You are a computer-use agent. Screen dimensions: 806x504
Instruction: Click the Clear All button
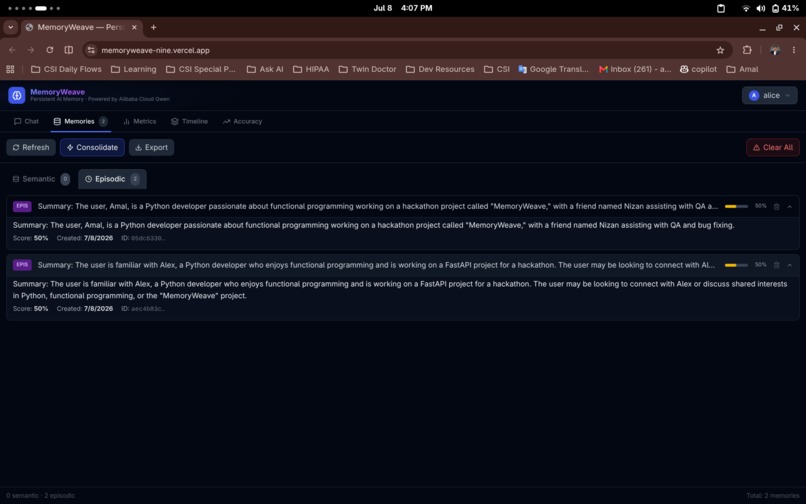point(773,148)
